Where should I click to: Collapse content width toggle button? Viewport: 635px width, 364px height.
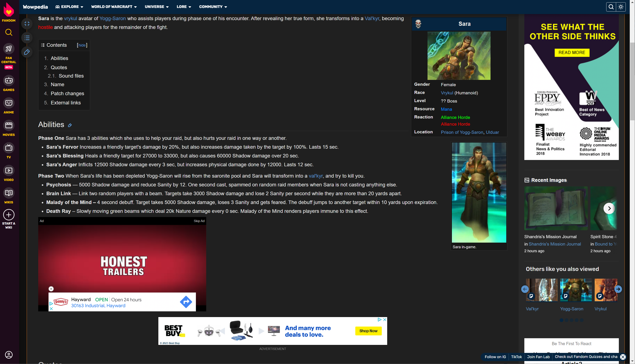point(27,24)
